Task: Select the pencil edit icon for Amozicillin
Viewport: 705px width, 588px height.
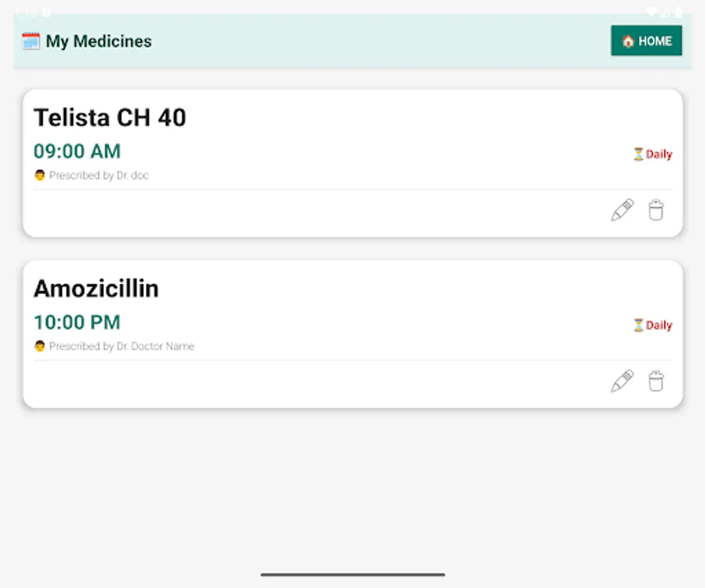Action: [621, 381]
